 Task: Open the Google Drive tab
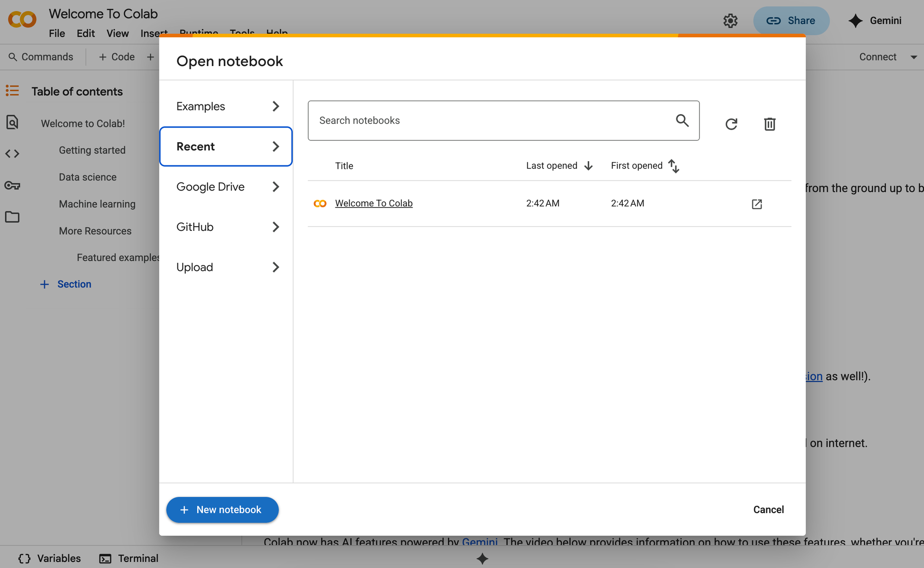click(x=226, y=187)
